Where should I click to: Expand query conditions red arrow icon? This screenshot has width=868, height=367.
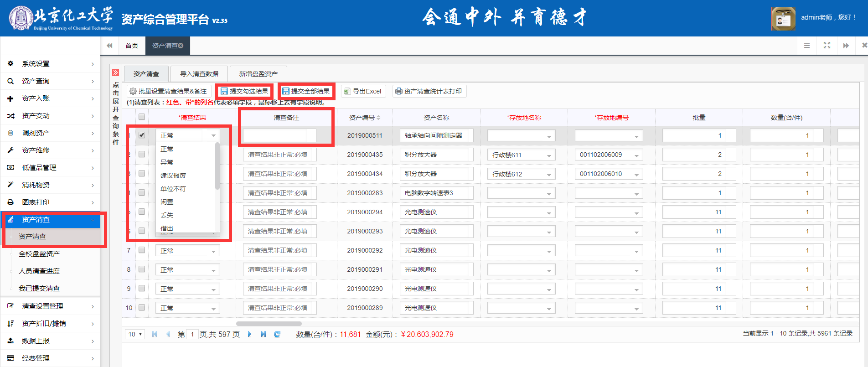(x=115, y=72)
